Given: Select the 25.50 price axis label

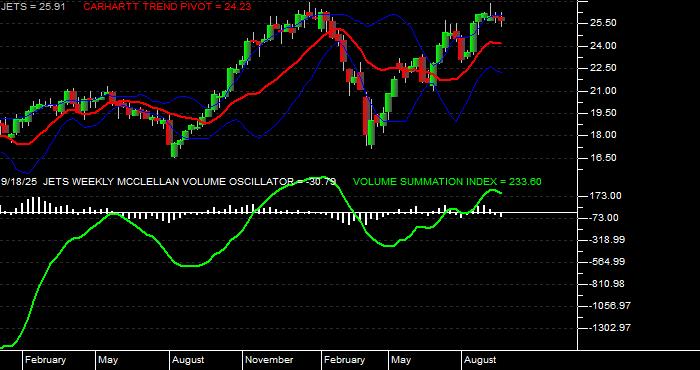Looking at the screenshot, I should pyautogui.click(x=604, y=23).
